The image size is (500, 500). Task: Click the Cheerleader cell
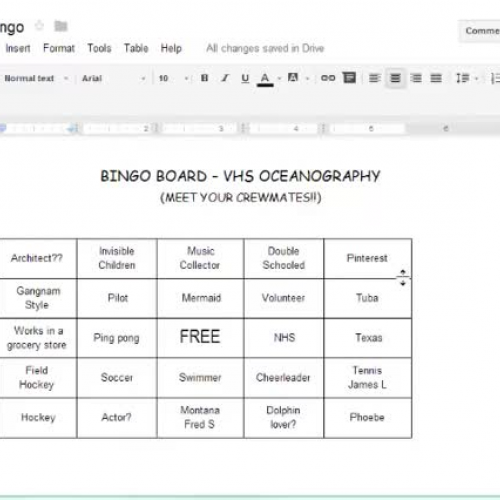[284, 378]
